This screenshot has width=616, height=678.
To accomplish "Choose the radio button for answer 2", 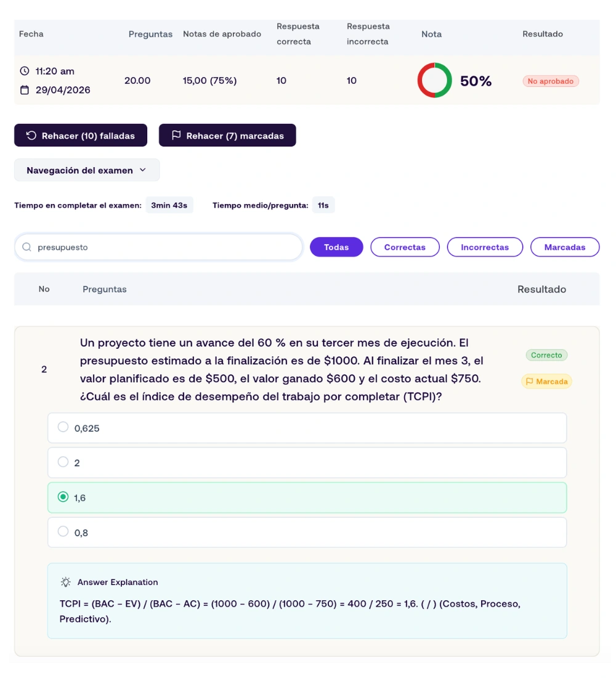I will click(x=63, y=462).
